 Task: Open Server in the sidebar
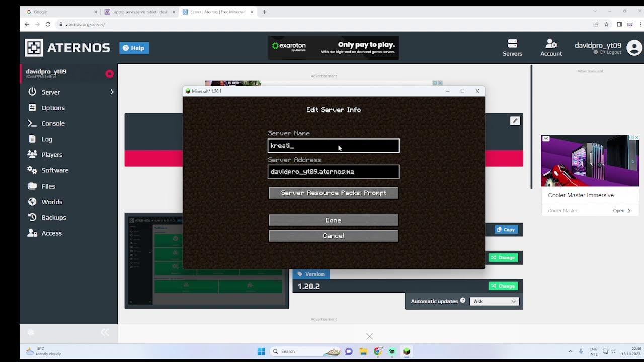(50, 92)
